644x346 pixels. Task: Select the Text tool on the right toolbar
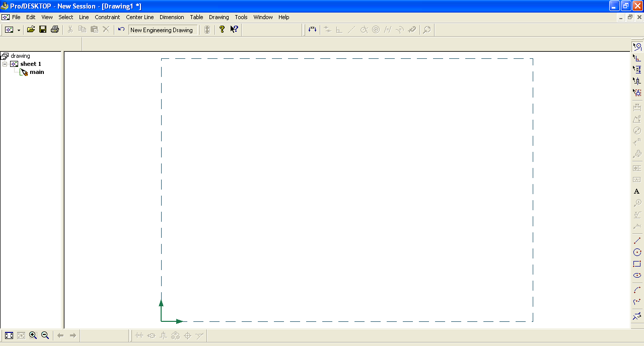click(636, 191)
